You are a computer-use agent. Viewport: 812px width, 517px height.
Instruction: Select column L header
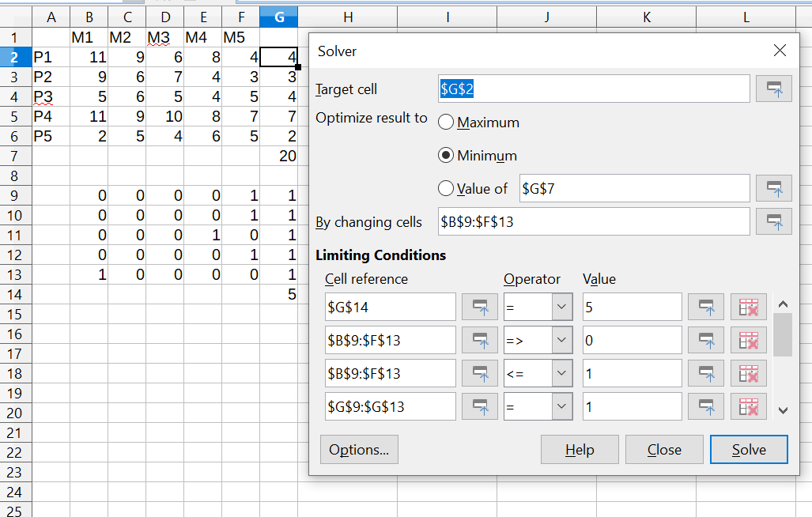pos(746,17)
